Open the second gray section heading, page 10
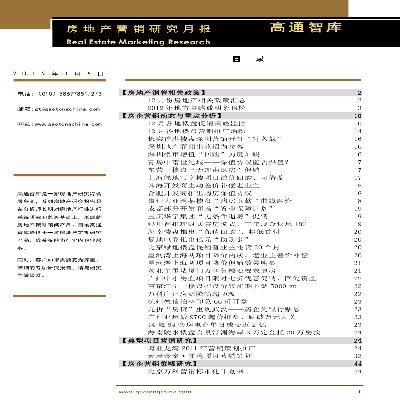This screenshot has height=410, width=400. (x=241, y=116)
